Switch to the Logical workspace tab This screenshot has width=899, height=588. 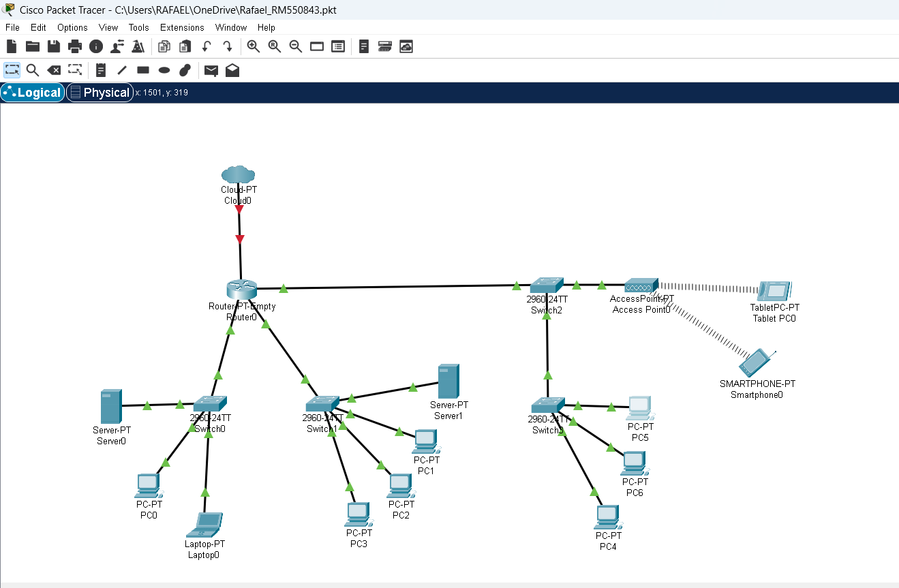click(x=33, y=93)
